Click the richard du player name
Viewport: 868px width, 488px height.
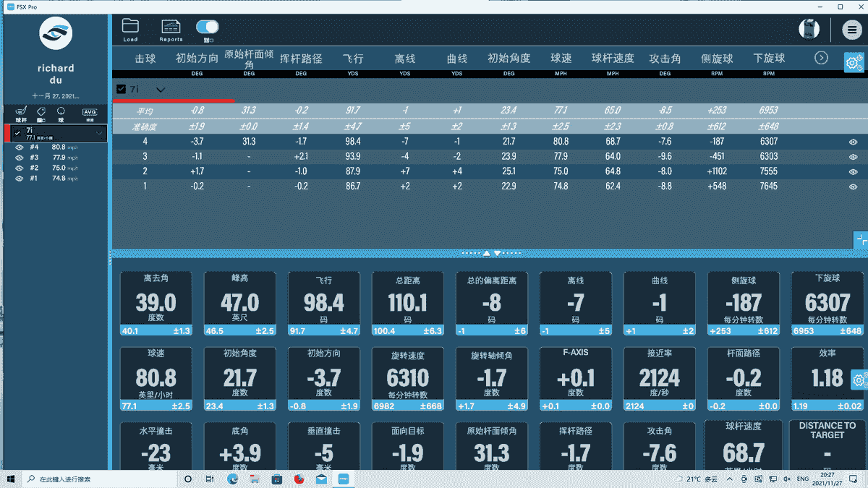click(x=56, y=74)
